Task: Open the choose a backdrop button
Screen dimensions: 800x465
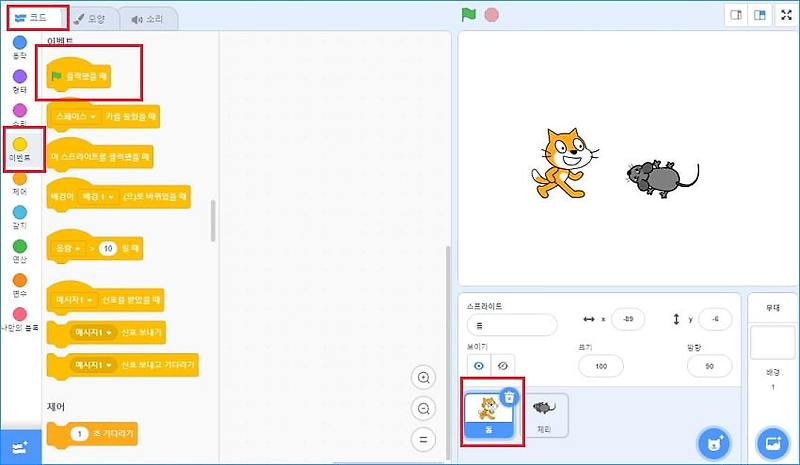Action: click(773, 443)
